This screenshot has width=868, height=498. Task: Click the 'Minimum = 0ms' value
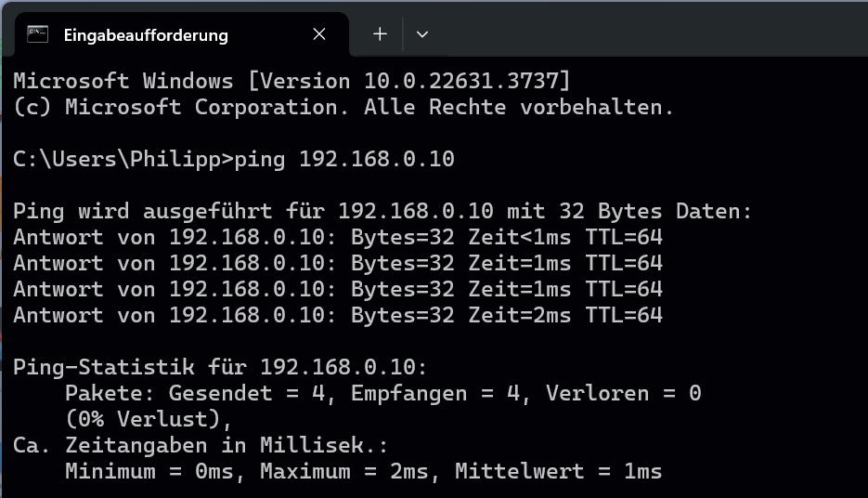pos(149,471)
